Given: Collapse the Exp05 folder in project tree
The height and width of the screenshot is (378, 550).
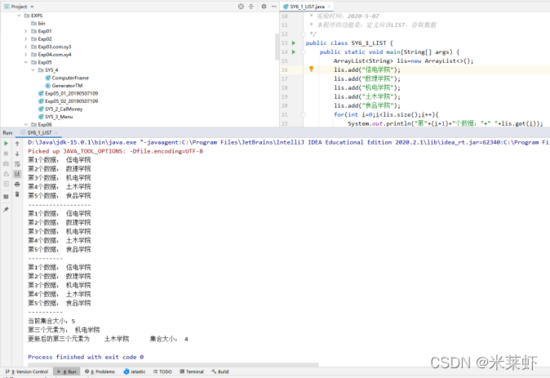Looking at the screenshot, I should pyautogui.click(x=26, y=62).
